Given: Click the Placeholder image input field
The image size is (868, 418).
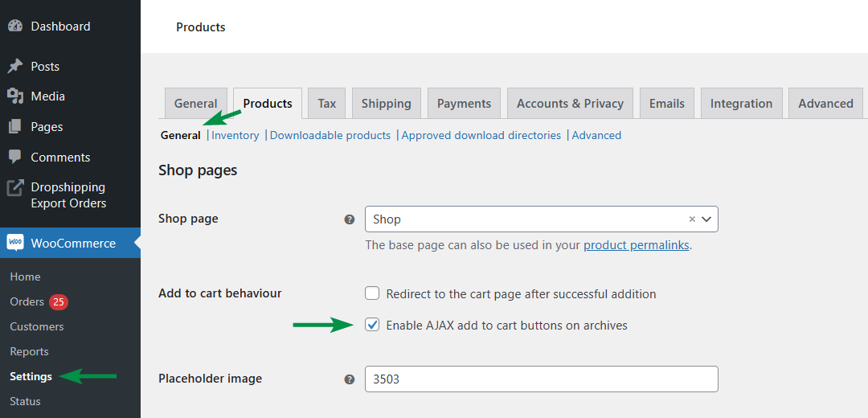Looking at the screenshot, I should pyautogui.click(x=542, y=379).
